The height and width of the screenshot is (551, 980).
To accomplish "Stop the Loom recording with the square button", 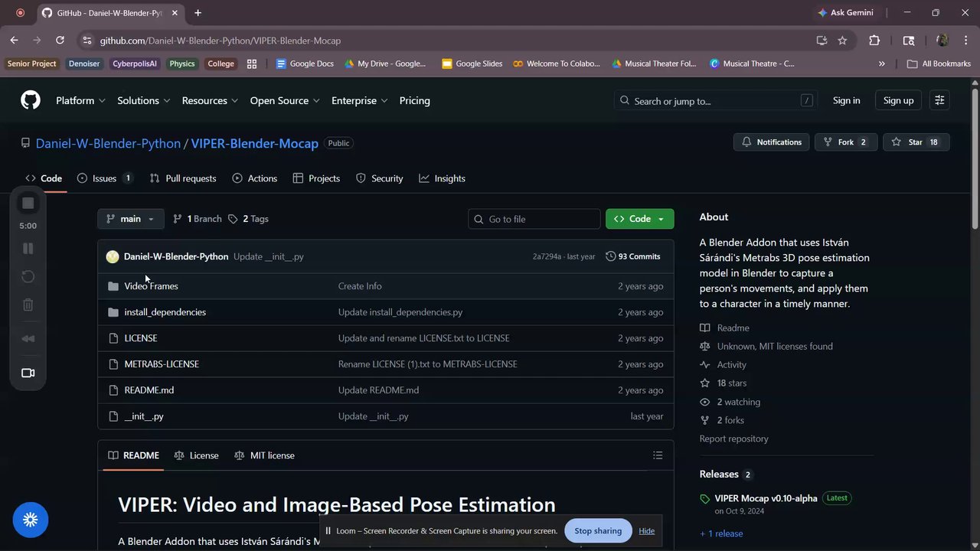I will 28,203.
